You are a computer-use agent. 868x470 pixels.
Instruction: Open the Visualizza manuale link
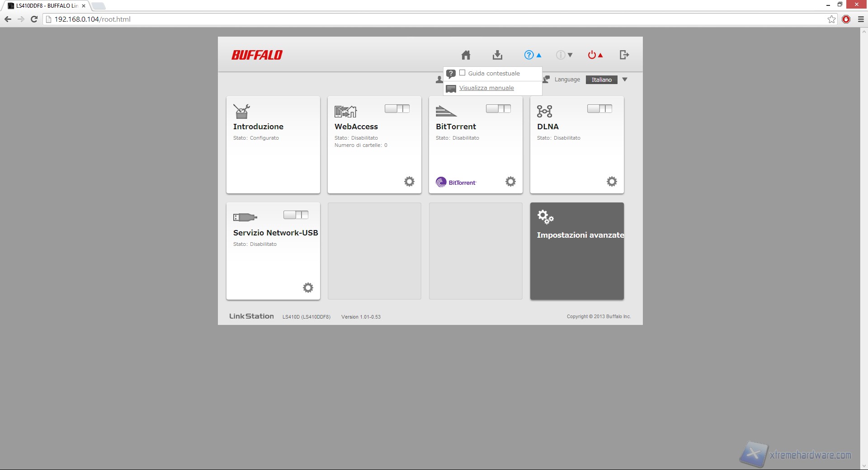click(486, 88)
